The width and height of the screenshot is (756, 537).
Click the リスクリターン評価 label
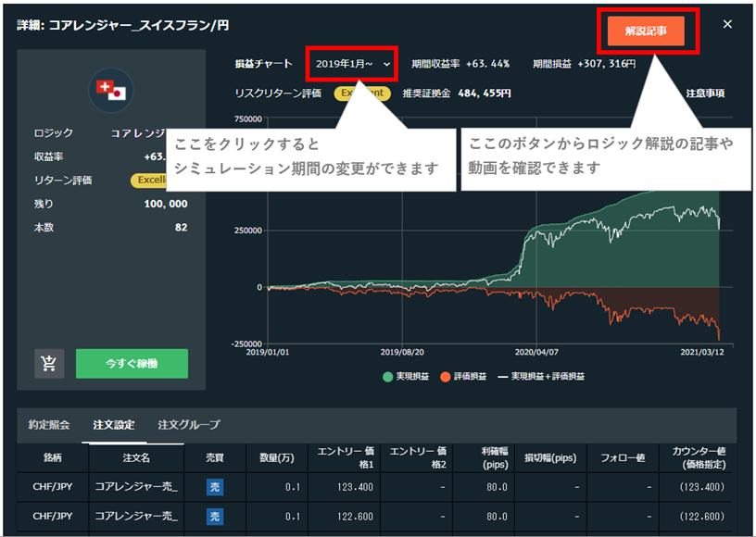click(x=278, y=93)
